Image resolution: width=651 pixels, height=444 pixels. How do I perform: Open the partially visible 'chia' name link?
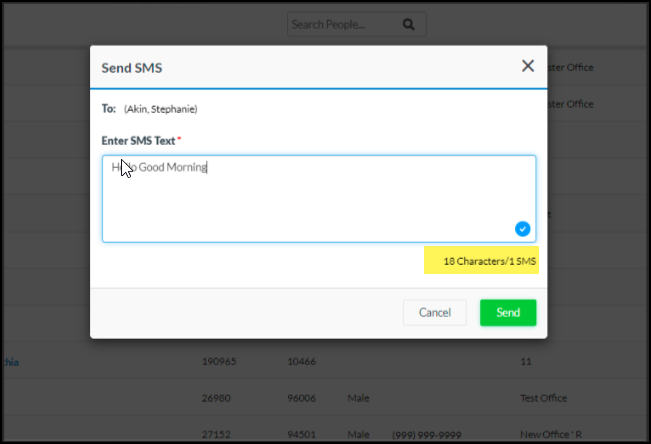click(x=10, y=364)
